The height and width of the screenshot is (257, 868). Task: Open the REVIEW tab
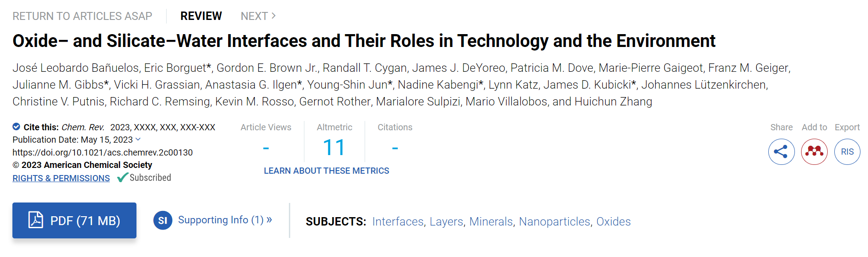point(201,16)
